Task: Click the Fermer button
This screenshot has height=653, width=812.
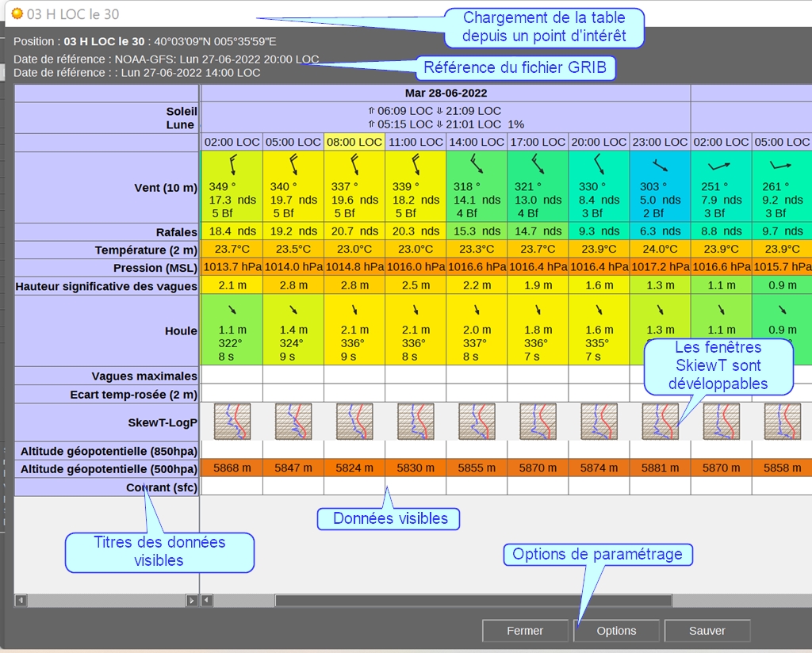Action: click(525, 631)
